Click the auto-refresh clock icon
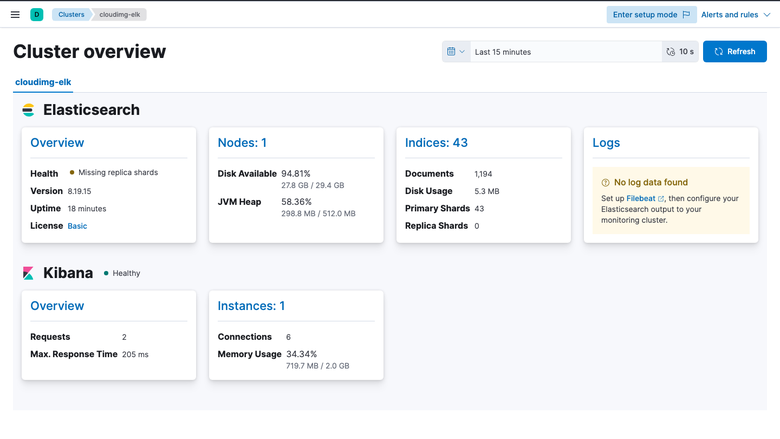This screenshot has height=439, width=780. 671,52
